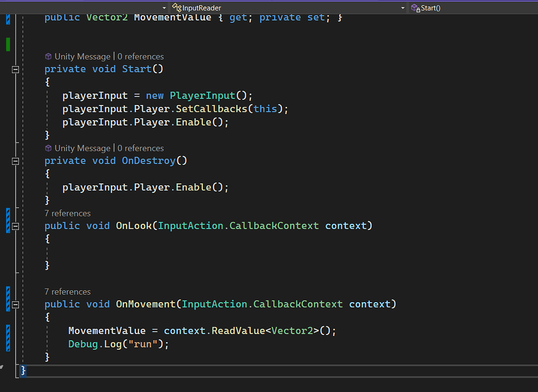The height and width of the screenshot is (392, 538).
Task: Click 'Enable' call inside OnDestroy method
Action: [193, 187]
